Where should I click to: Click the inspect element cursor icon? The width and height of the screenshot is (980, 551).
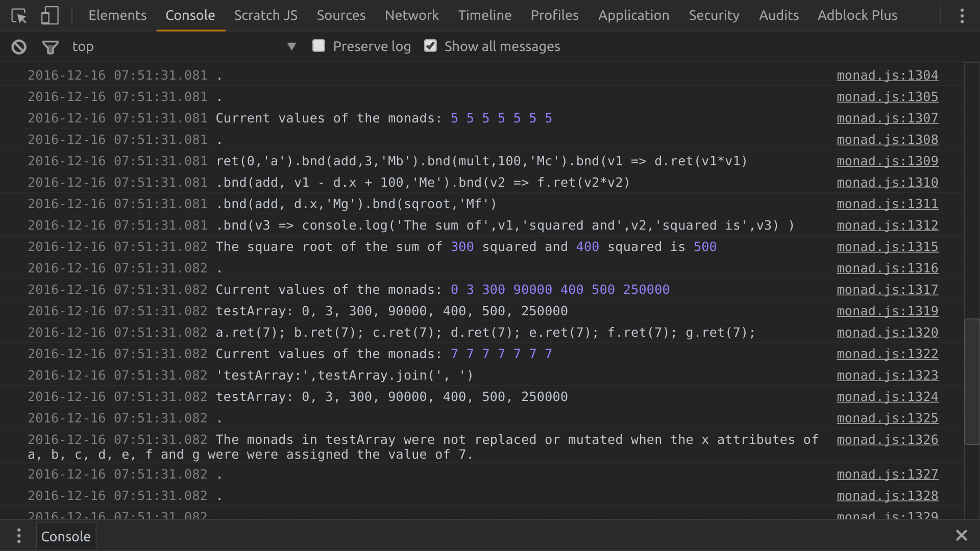click(18, 15)
